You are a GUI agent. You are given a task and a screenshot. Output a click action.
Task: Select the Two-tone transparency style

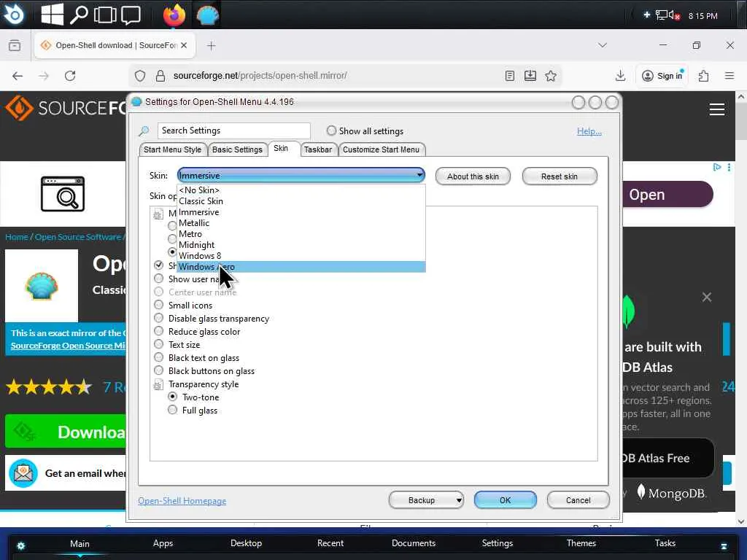tap(172, 397)
